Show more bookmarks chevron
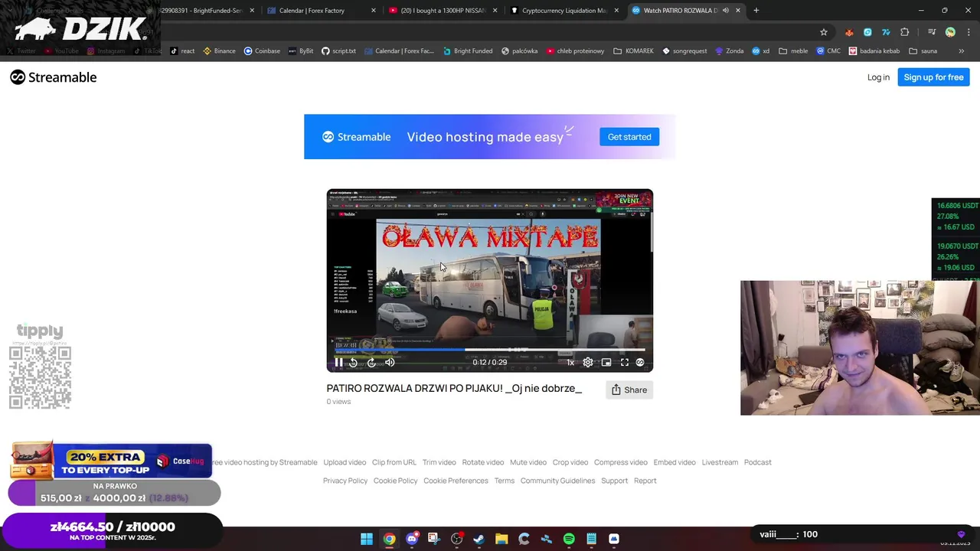The image size is (980, 551). click(x=962, y=51)
